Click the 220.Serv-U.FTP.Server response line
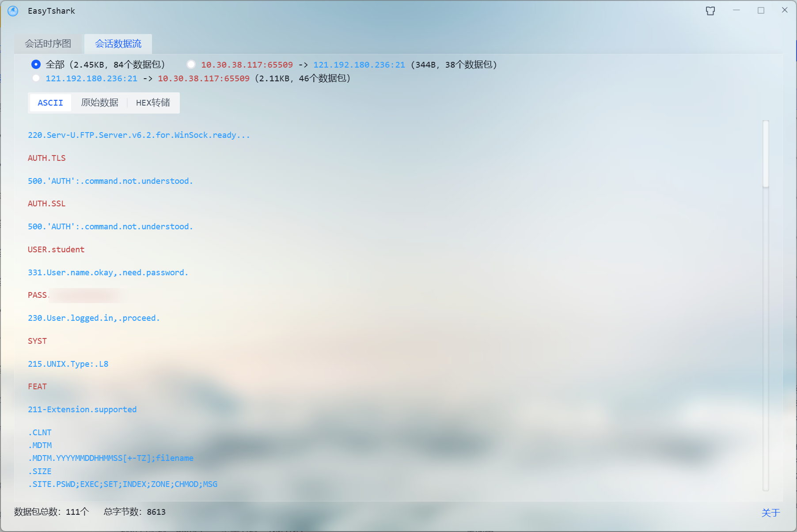This screenshot has height=532, width=797. [138, 135]
